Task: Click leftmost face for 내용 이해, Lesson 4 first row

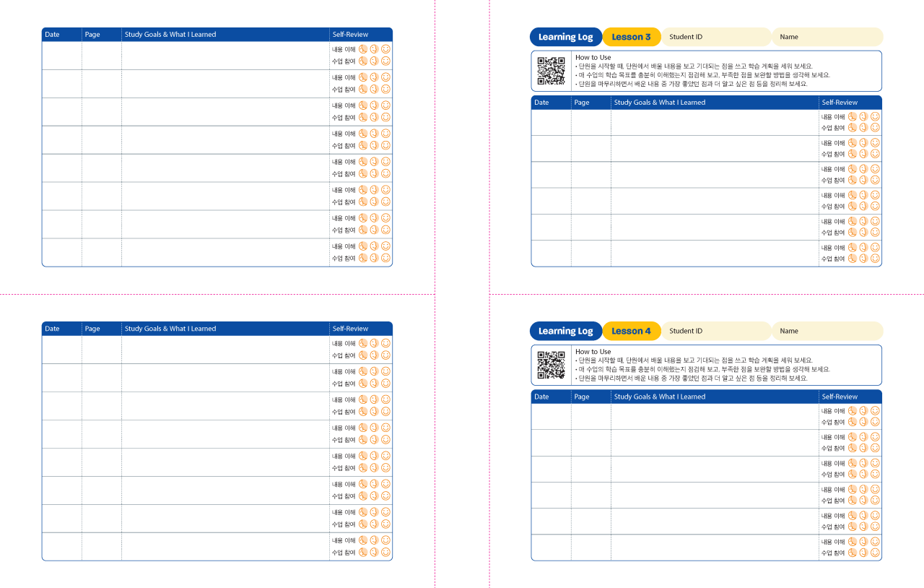Action: tap(853, 411)
